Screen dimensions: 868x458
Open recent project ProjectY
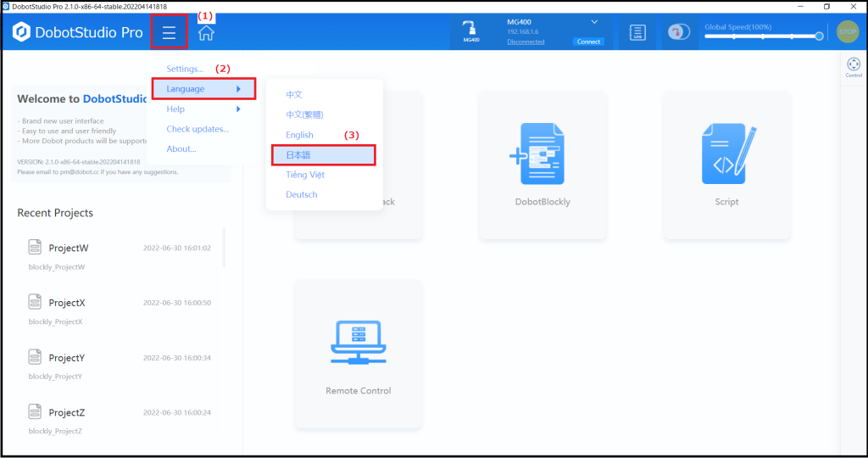(67, 358)
